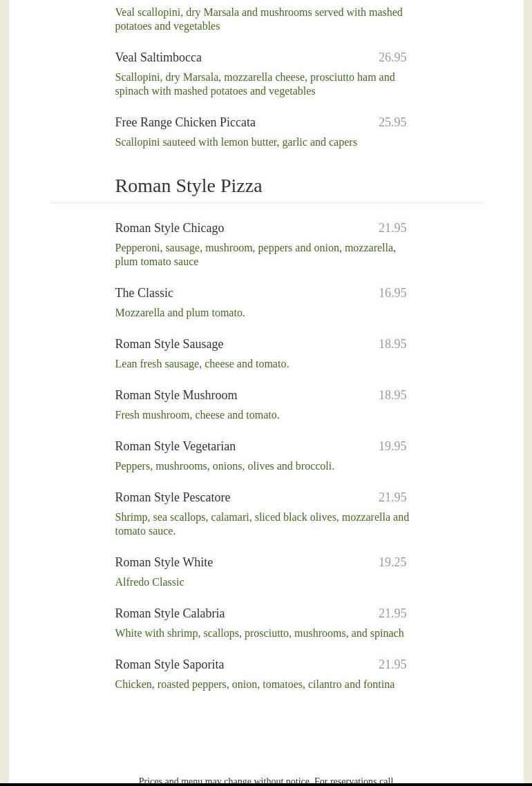
Task: Pick the Roman Style White pizza
Action: 164,562
